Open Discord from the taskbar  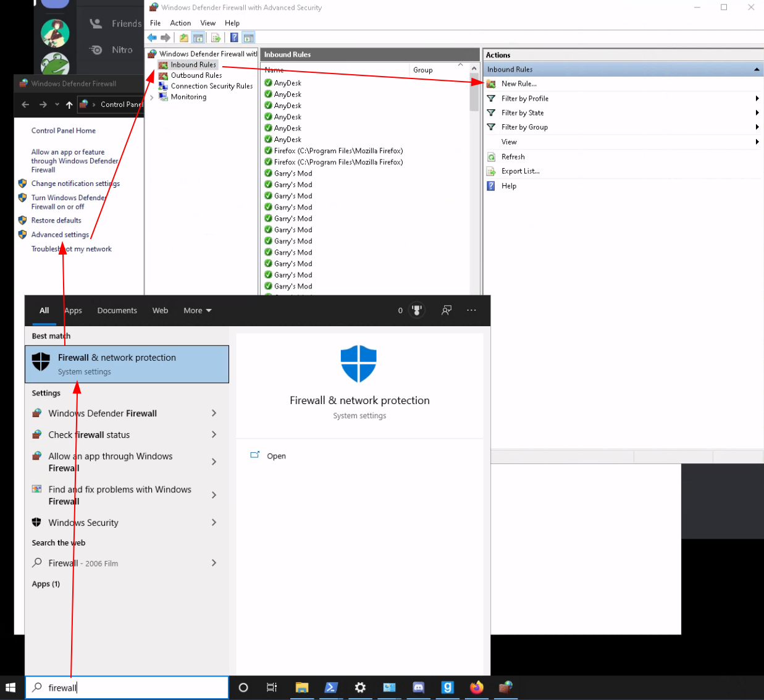click(418, 688)
